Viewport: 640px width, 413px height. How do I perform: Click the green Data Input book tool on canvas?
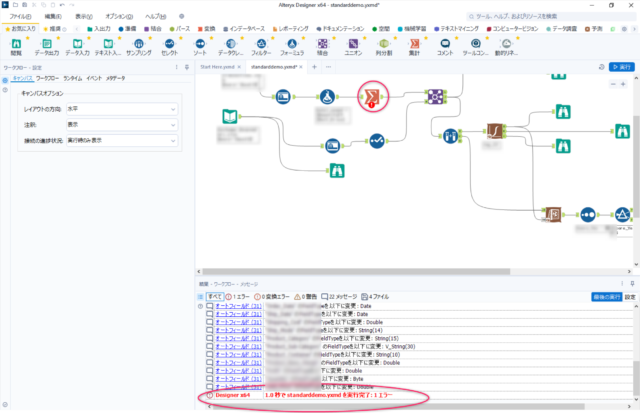point(230,116)
